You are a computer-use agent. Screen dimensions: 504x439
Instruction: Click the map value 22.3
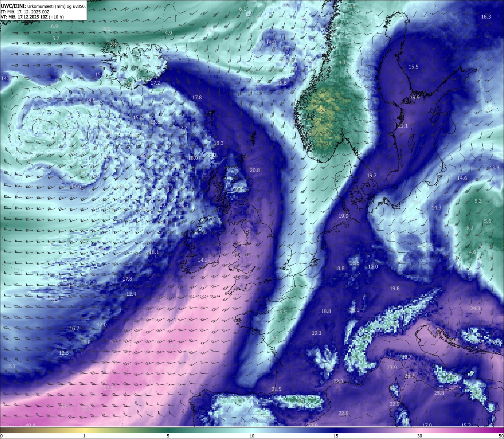338,382
